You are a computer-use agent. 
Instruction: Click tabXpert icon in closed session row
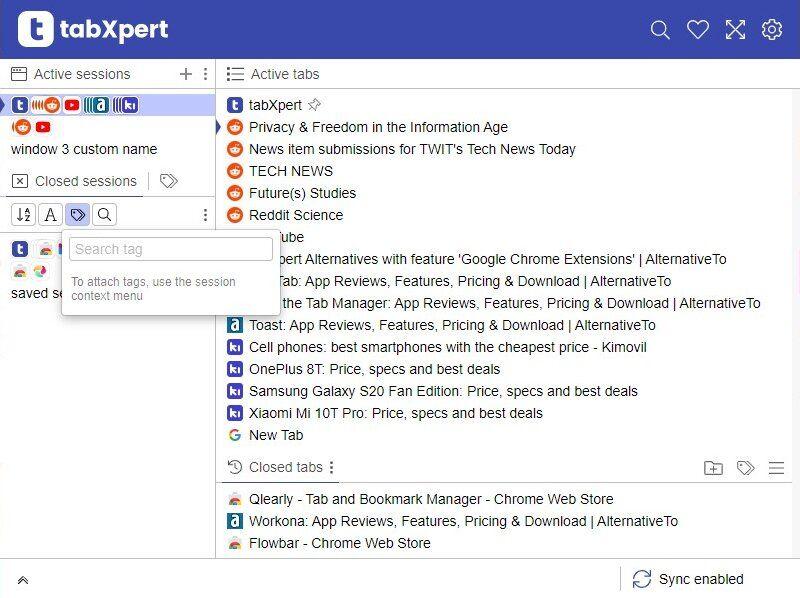point(20,249)
